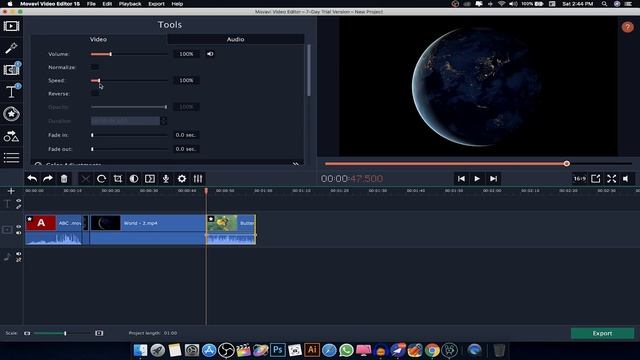This screenshot has width=640, height=360.
Task: Open the File menu
Action: 91,4
